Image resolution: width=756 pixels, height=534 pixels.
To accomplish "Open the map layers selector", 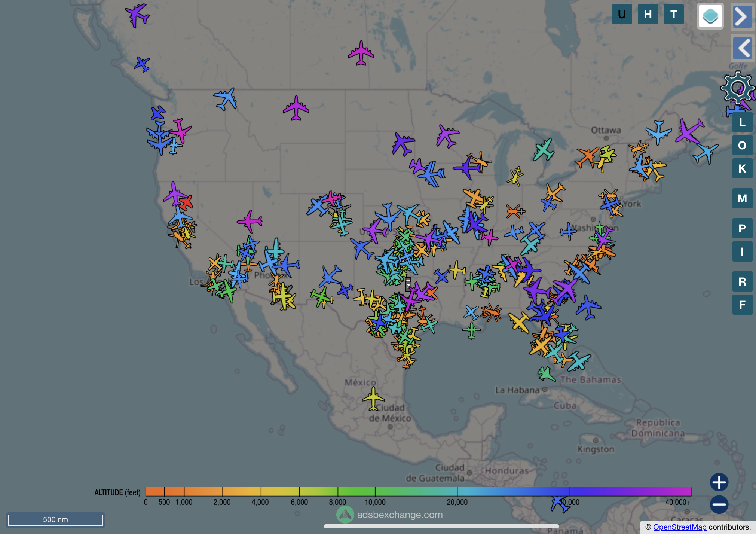I will pyautogui.click(x=710, y=16).
